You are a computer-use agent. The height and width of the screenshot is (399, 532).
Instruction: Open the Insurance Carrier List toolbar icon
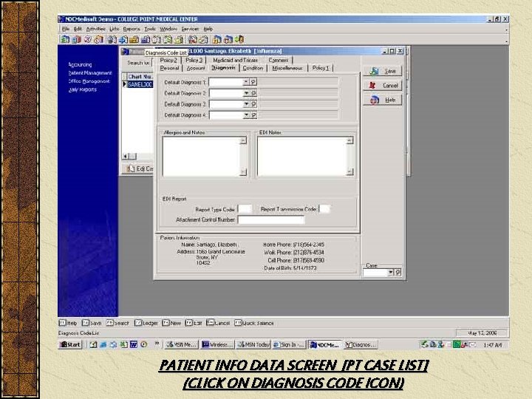point(123,40)
